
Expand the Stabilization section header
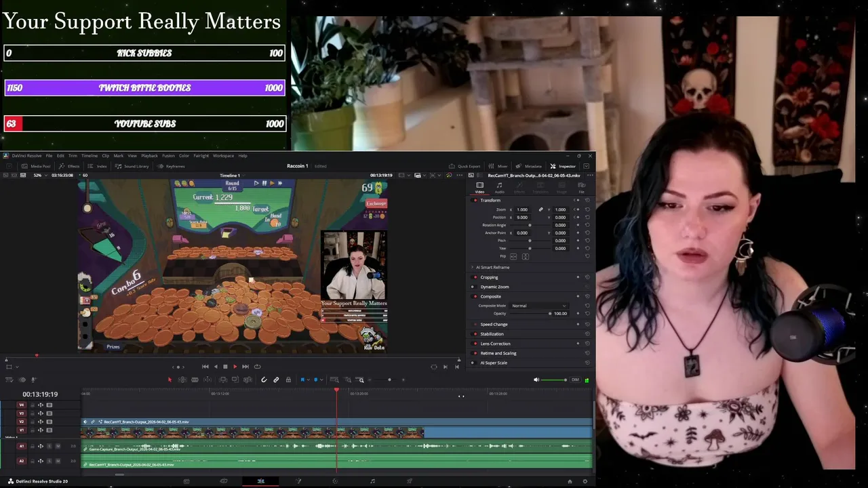point(492,334)
